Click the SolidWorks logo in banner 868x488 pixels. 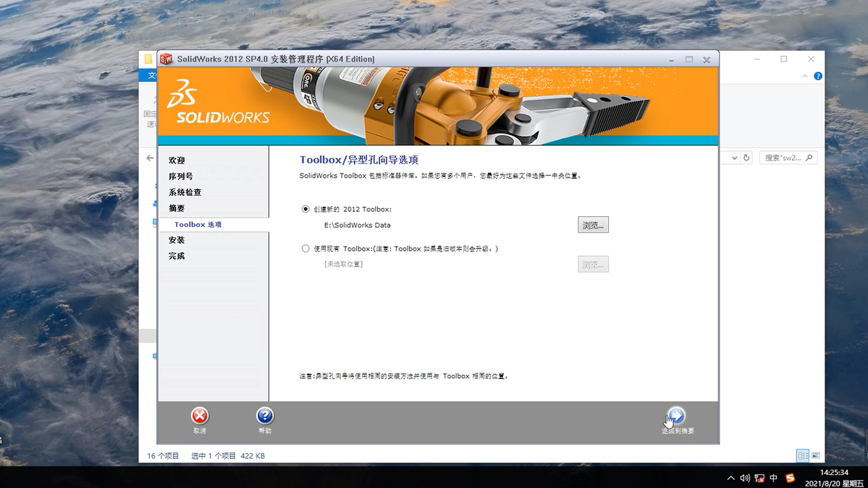point(218,102)
